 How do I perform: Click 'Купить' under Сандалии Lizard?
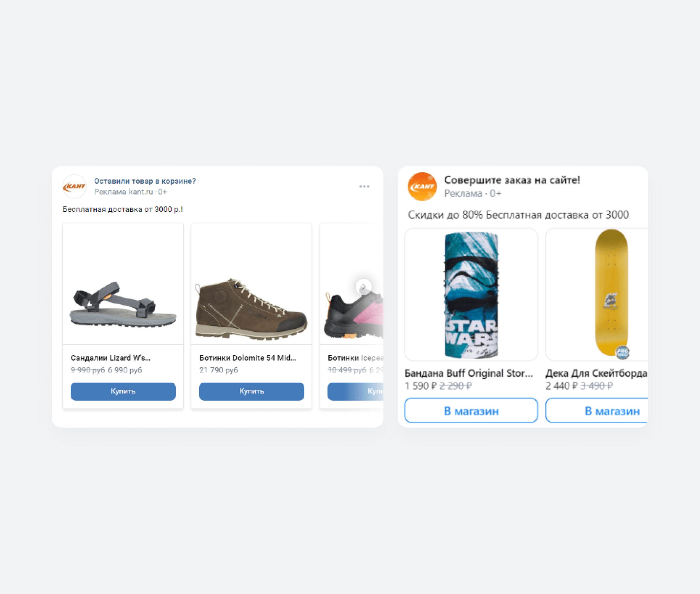coord(123,391)
